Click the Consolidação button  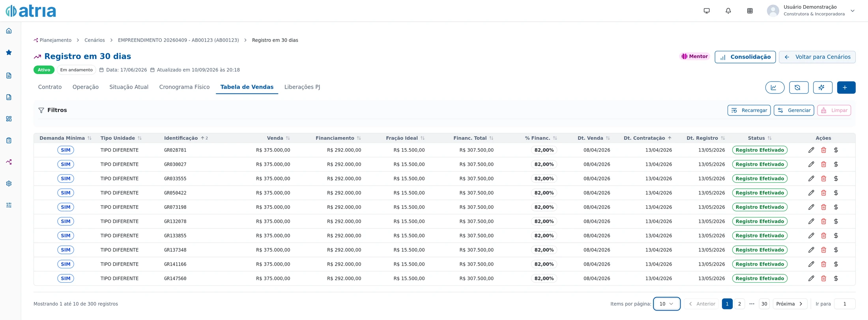(745, 57)
